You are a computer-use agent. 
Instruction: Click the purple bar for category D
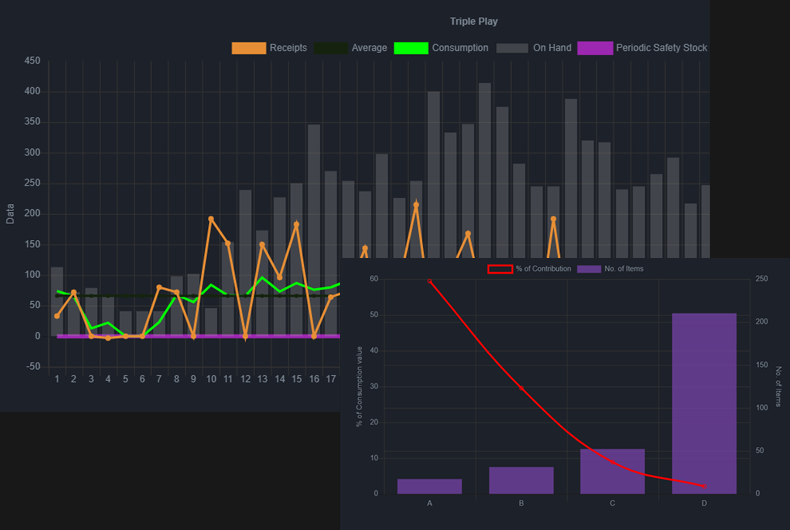[704, 403]
